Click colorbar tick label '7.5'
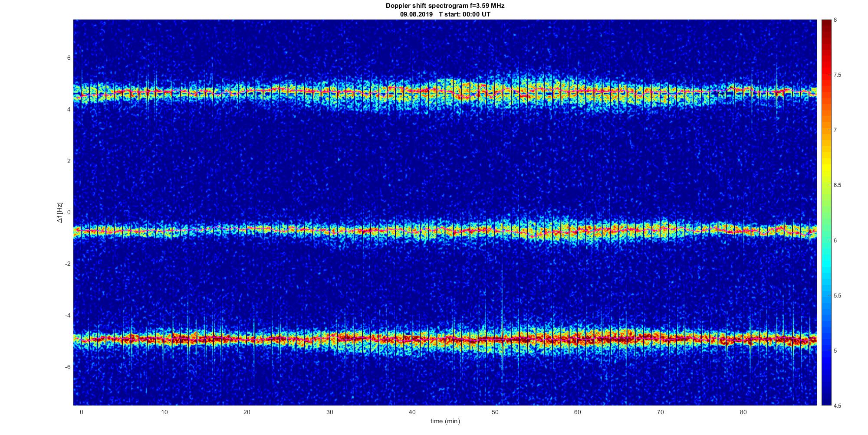 point(837,75)
